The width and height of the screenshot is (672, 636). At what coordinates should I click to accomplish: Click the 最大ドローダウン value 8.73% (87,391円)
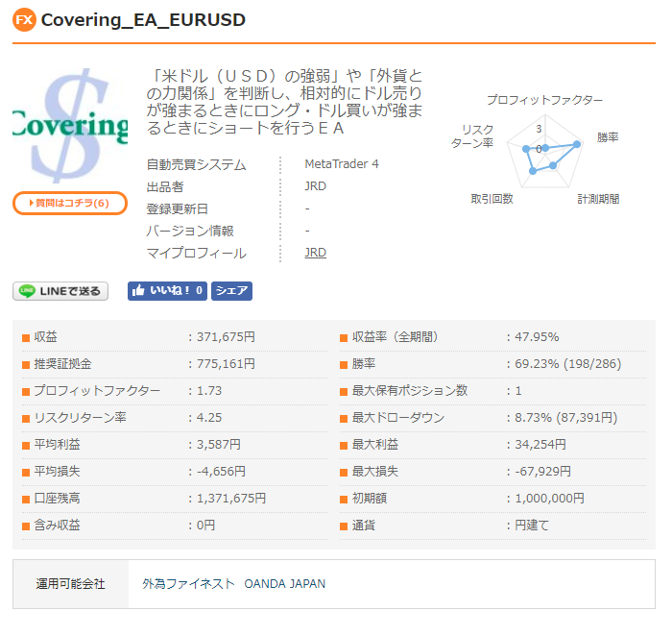tap(566, 418)
